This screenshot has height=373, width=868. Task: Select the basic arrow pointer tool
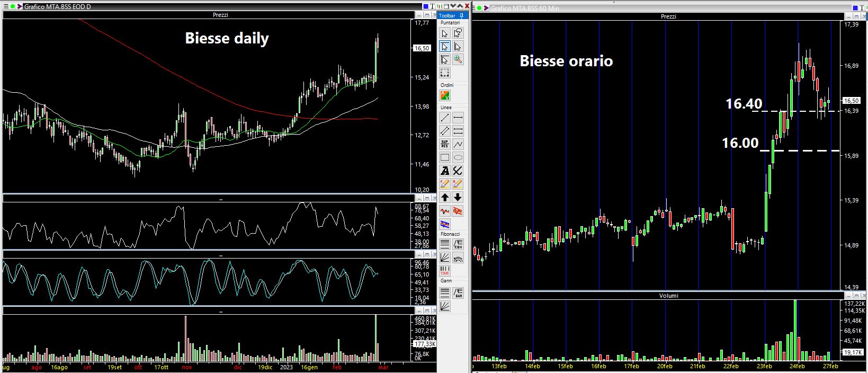(445, 33)
